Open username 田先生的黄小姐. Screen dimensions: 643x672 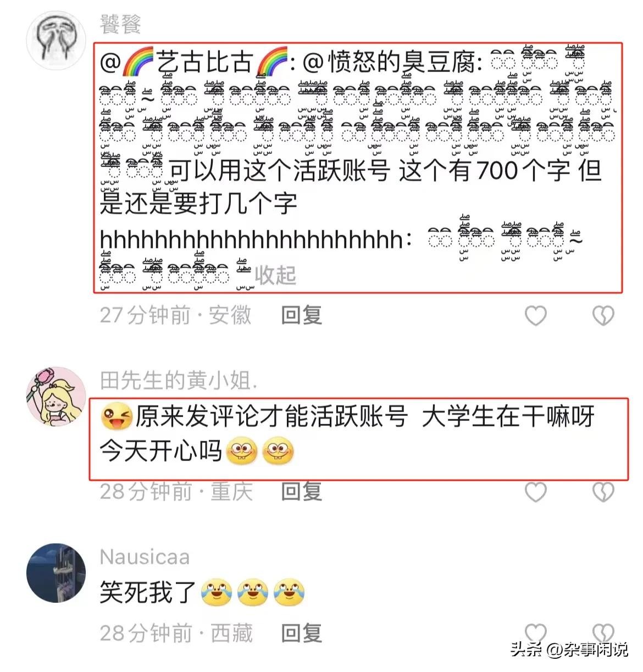tap(179, 380)
